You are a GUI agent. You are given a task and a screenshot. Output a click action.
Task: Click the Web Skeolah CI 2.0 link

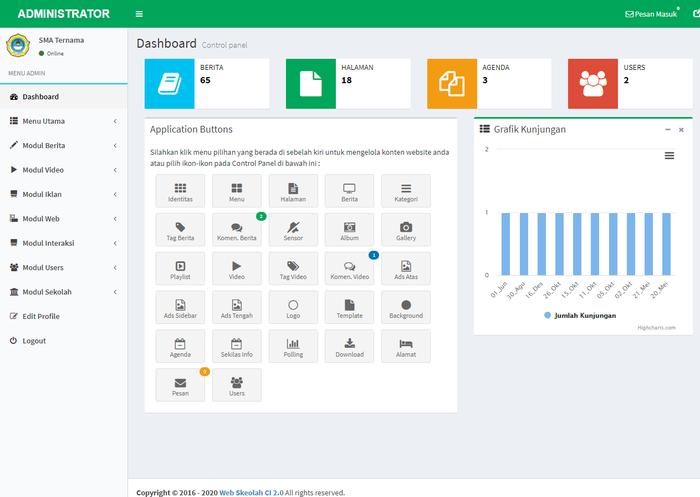tap(252, 492)
